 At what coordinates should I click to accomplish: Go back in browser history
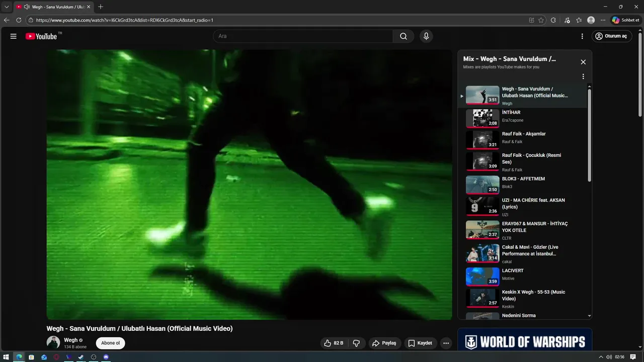(x=7, y=20)
